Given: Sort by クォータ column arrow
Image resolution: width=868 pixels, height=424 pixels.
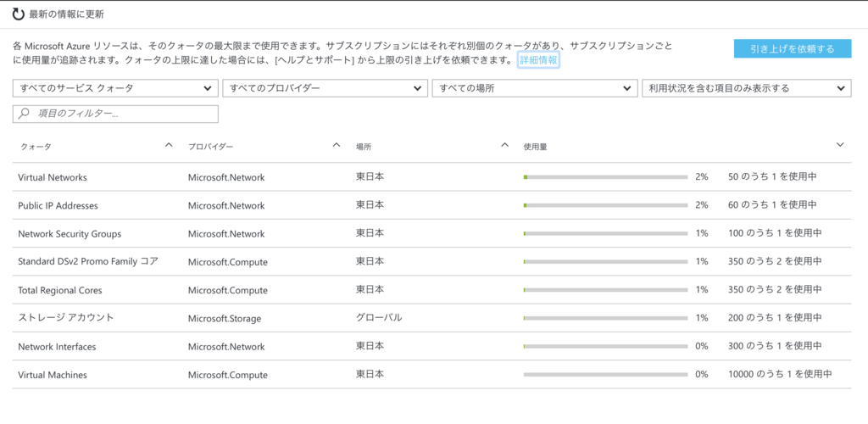Looking at the screenshot, I should click(x=169, y=146).
